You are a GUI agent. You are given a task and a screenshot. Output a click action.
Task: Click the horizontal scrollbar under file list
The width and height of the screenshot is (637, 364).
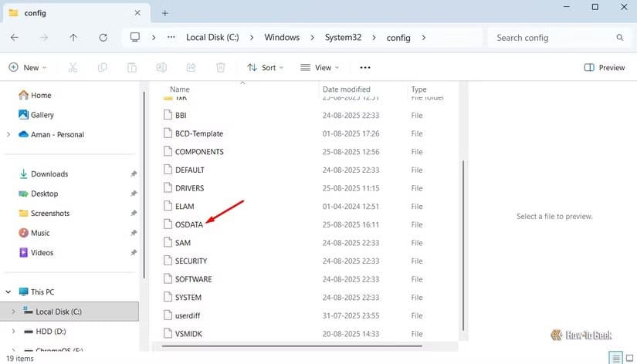[x=292, y=346]
